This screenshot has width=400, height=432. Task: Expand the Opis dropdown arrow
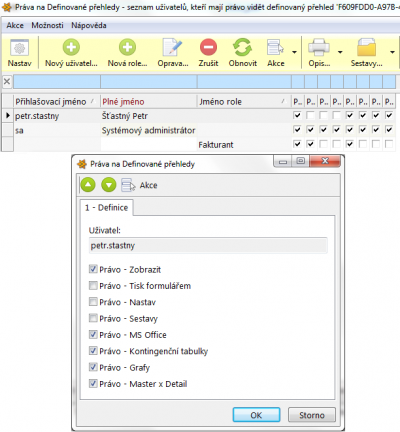[340, 52]
